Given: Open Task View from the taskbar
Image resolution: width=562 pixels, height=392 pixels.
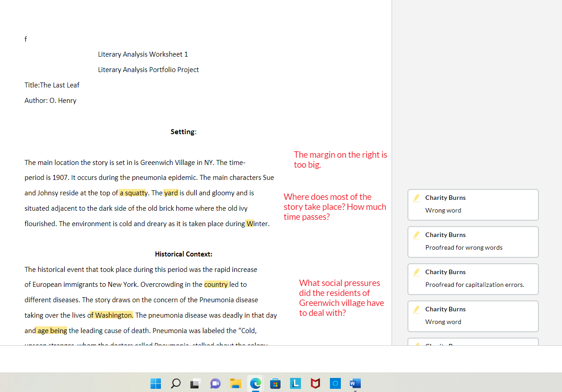Looking at the screenshot, I should [195, 383].
